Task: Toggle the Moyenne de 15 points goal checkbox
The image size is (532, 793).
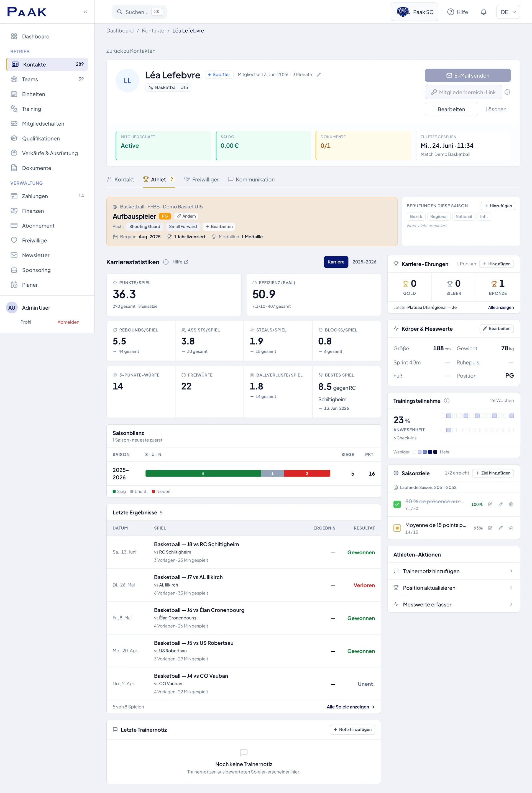Action: click(397, 528)
